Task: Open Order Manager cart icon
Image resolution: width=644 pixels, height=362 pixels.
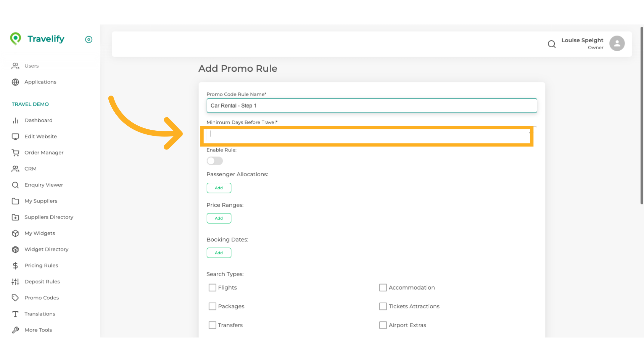Action: pyautogui.click(x=15, y=153)
